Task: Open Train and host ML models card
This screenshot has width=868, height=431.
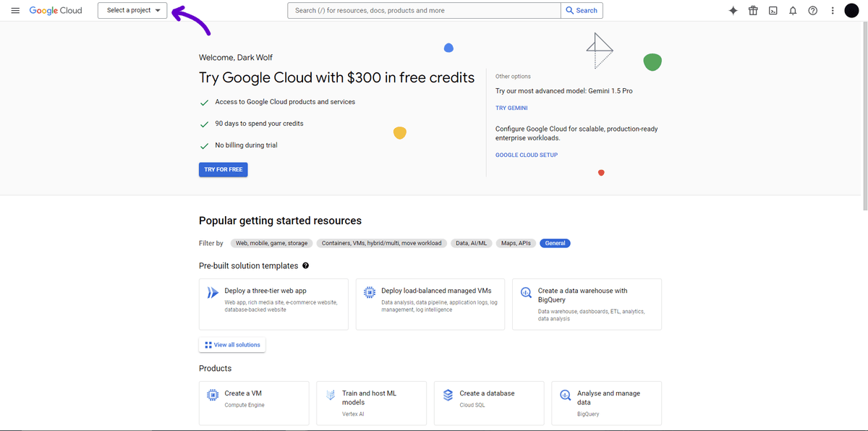Action: (x=372, y=404)
